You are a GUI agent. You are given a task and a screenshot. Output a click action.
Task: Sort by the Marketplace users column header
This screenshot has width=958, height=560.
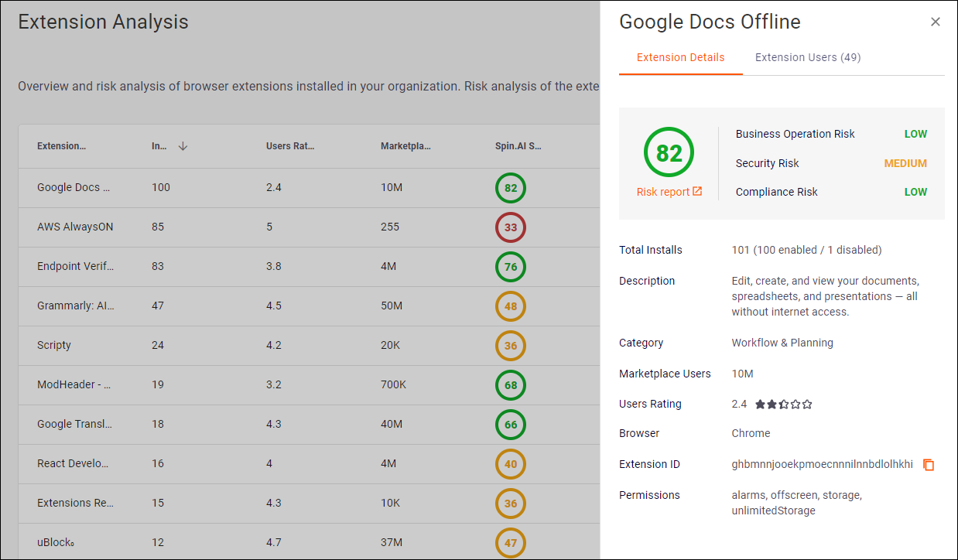click(405, 146)
